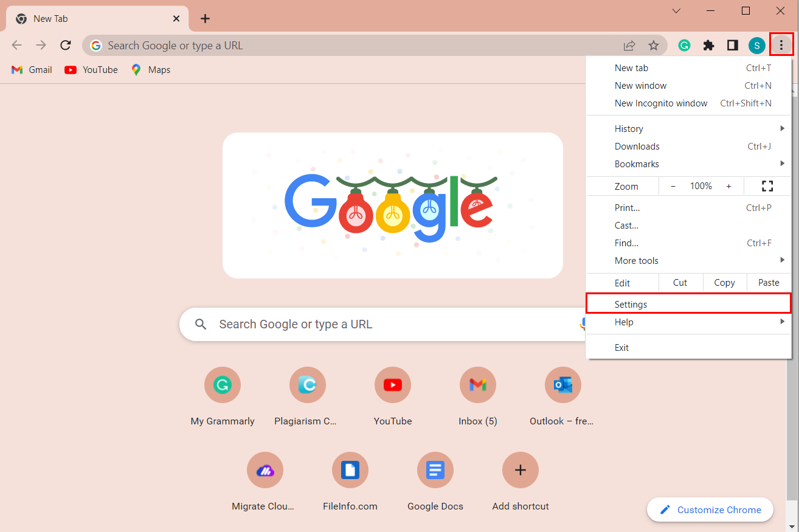This screenshot has height=532, width=799.
Task: Select New Incognito window
Action: coord(688,103)
